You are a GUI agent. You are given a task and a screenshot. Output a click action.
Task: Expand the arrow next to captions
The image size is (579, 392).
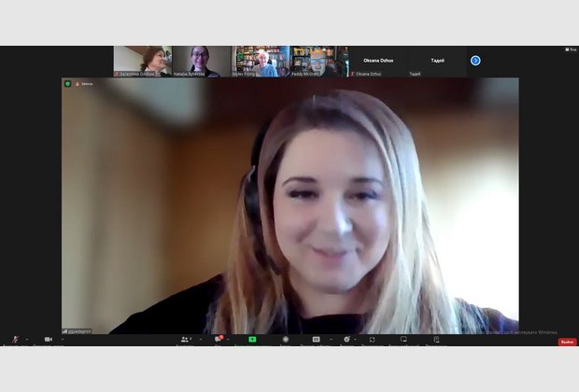331,339
